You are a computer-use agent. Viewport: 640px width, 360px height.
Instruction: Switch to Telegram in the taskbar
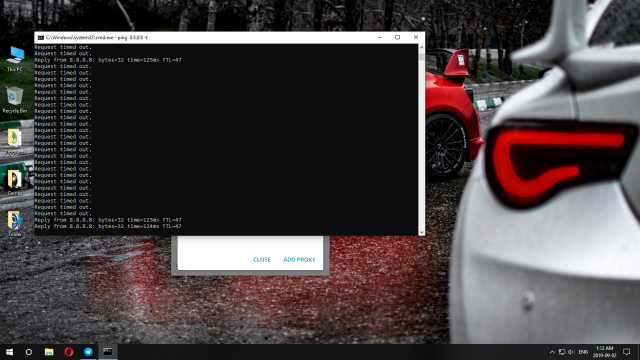(88, 352)
